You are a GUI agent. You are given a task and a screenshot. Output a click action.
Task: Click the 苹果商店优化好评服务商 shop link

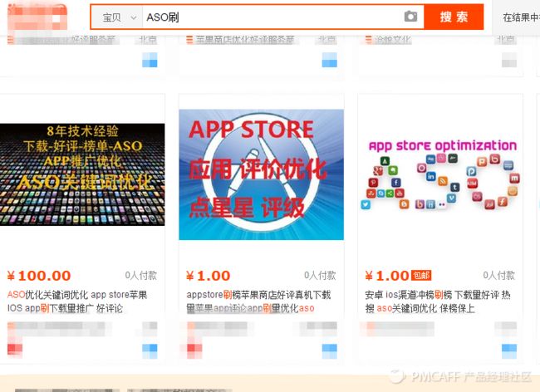coord(245,40)
